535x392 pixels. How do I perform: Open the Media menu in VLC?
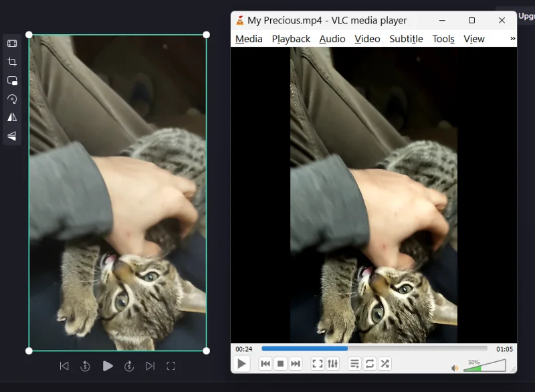pyautogui.click(x=248, y=39)
